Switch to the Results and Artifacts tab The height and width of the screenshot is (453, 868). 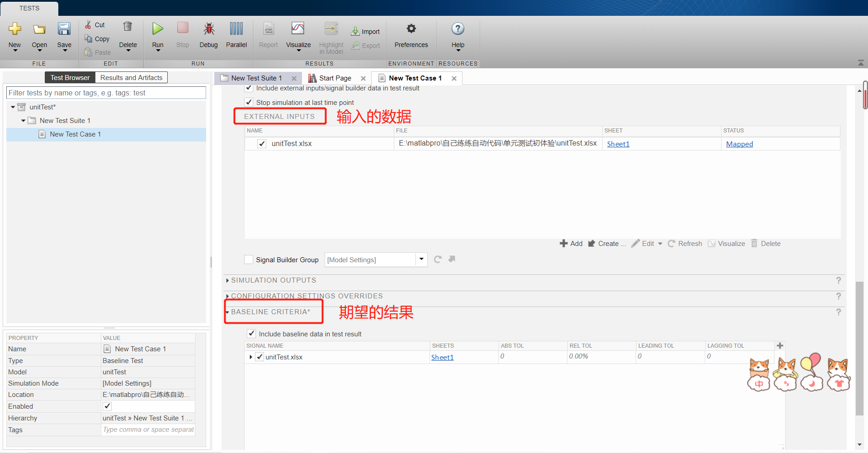pos(131,77)
